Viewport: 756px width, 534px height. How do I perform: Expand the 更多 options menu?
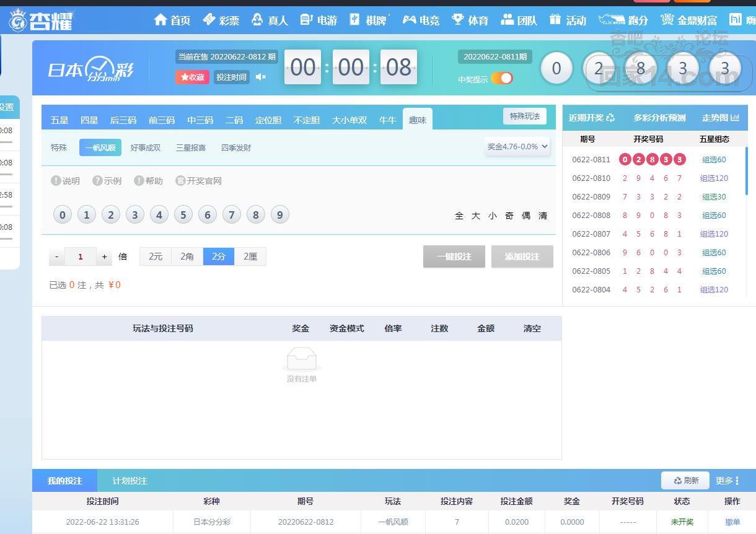[x=727, y=481]
